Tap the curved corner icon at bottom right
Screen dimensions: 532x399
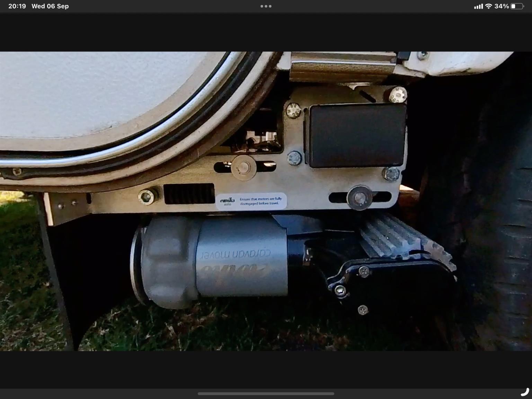(x=525, y=392)
